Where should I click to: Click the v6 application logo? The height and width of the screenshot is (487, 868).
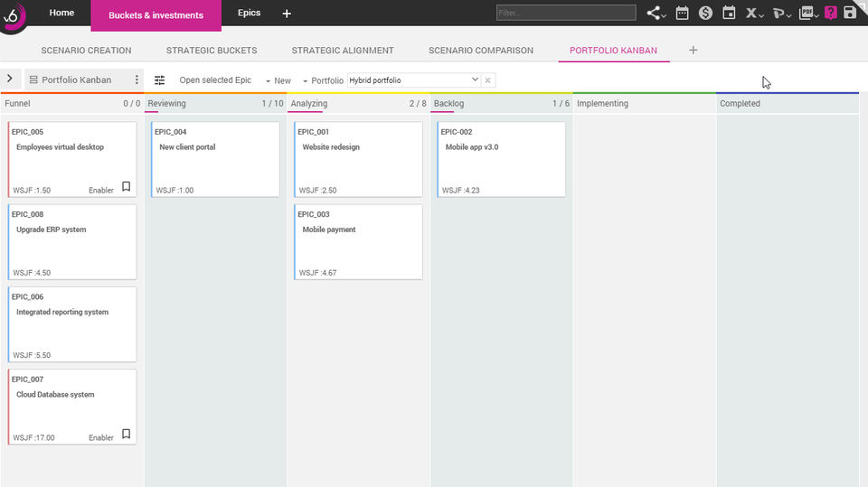(x=12, y=15)
